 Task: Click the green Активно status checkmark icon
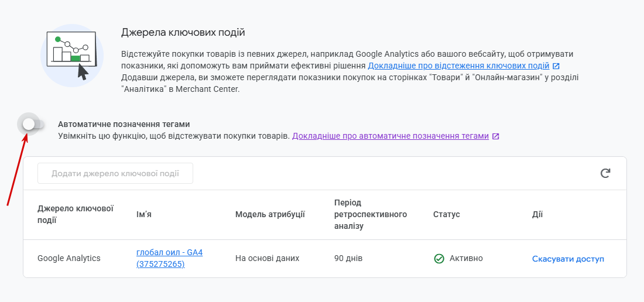(x=439, y=259)
